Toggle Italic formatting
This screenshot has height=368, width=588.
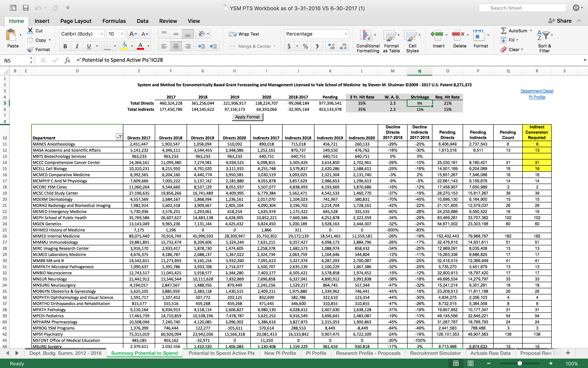(77, 46)
